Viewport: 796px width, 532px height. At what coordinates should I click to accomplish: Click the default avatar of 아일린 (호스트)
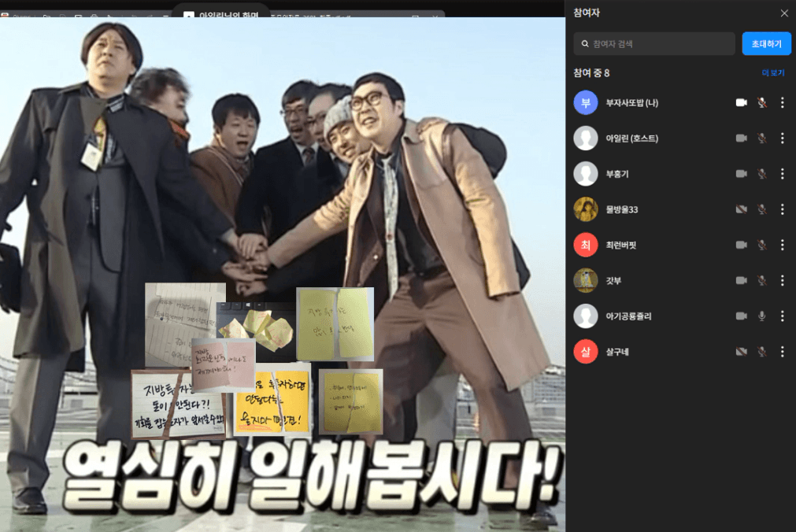[x=586, y=138]
